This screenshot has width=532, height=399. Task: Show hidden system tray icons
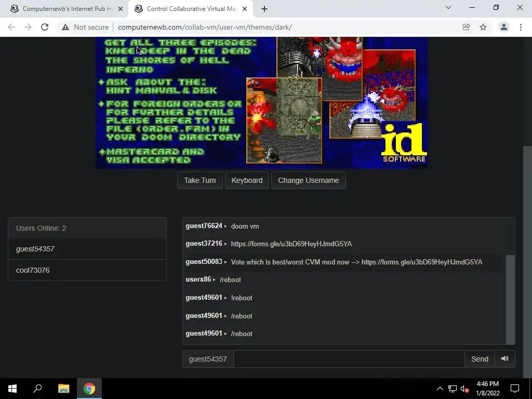click(440, 389)
